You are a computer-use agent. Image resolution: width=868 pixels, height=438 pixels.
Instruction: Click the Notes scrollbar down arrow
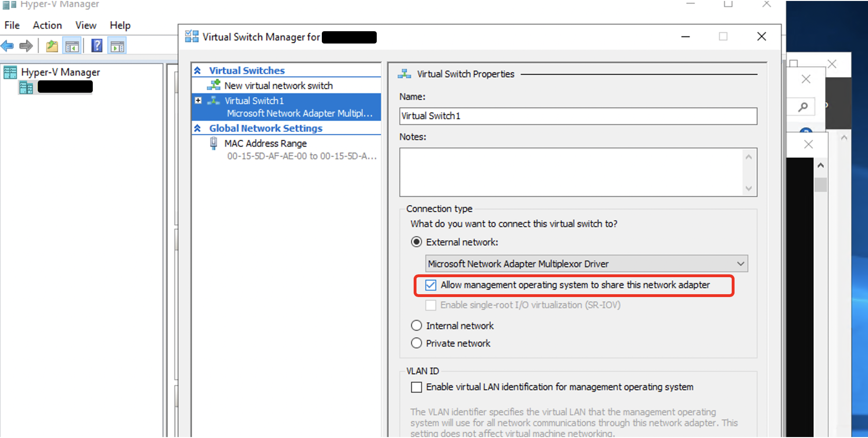749,188
